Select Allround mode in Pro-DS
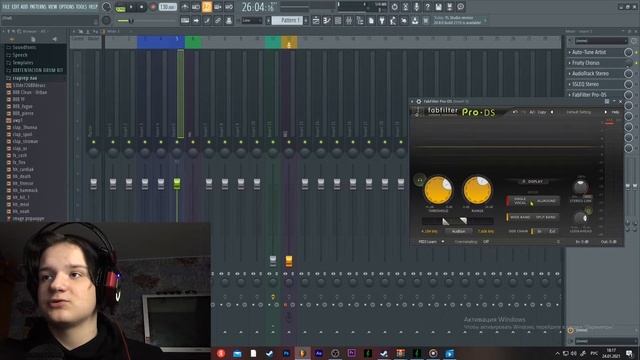Screen dimensions: 640x360 [546, 201]
